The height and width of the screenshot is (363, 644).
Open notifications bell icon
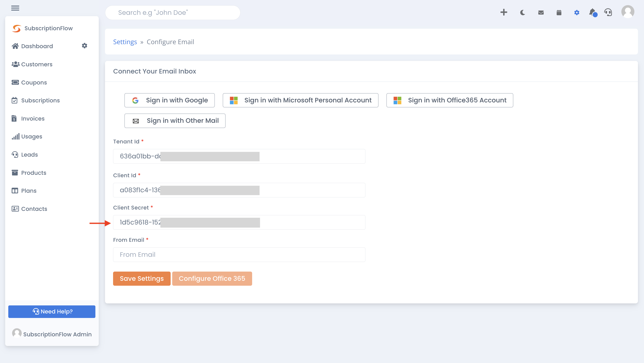pyautogui.click(x=593, y=13)
